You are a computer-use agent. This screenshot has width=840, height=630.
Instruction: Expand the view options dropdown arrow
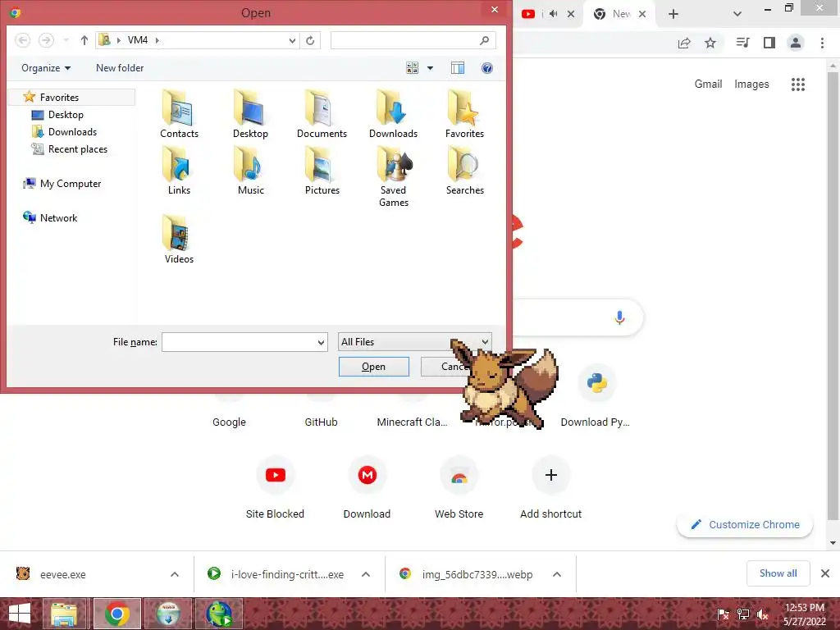coord(430,68)
